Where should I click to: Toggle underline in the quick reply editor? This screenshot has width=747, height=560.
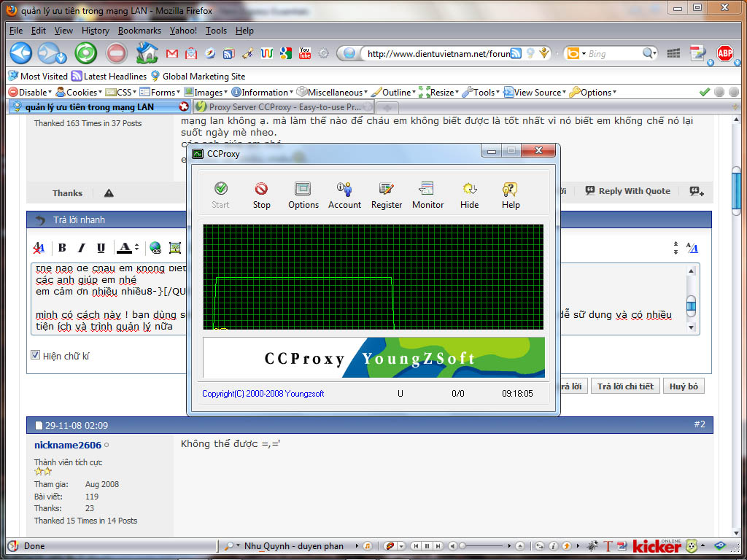(101, 248)
